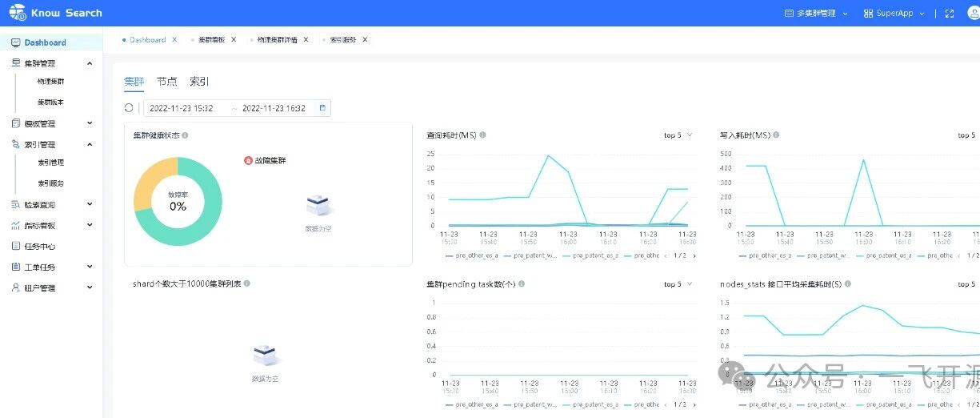
Task: Switch to the 索引 tab
Action: coord(199,82)
